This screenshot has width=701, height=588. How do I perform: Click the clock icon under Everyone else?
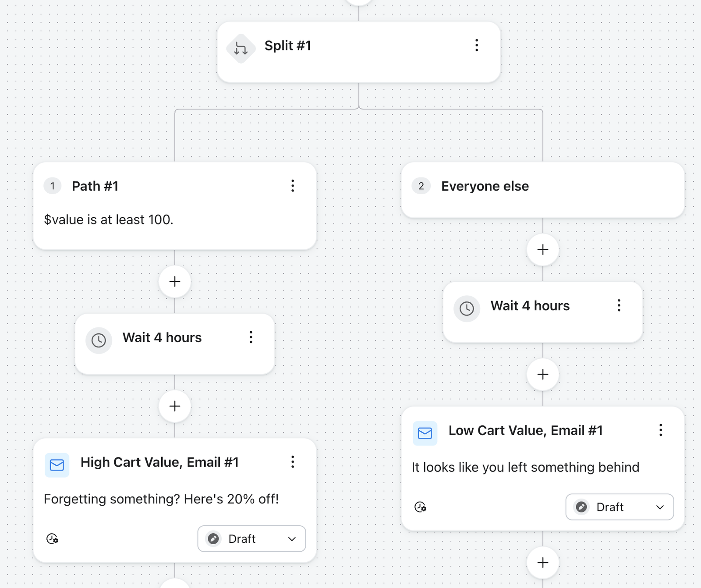pyautogui.click(x=467, y=308)
